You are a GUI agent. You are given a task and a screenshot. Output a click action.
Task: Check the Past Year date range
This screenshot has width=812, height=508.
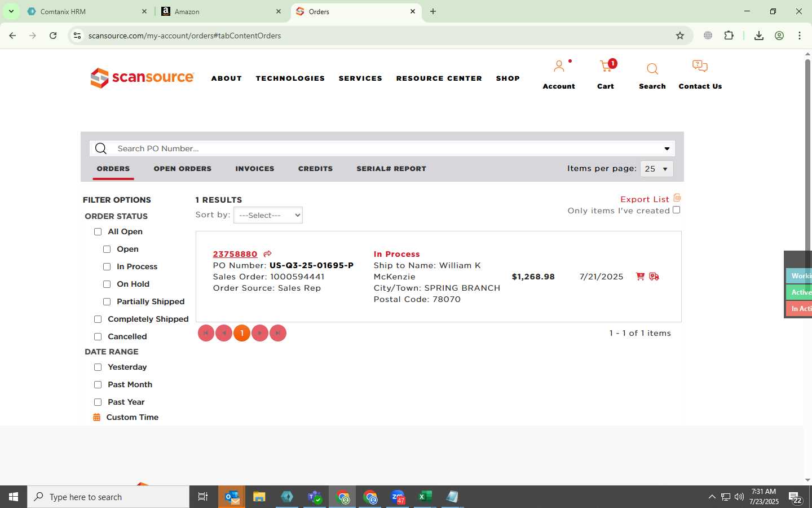98,402
